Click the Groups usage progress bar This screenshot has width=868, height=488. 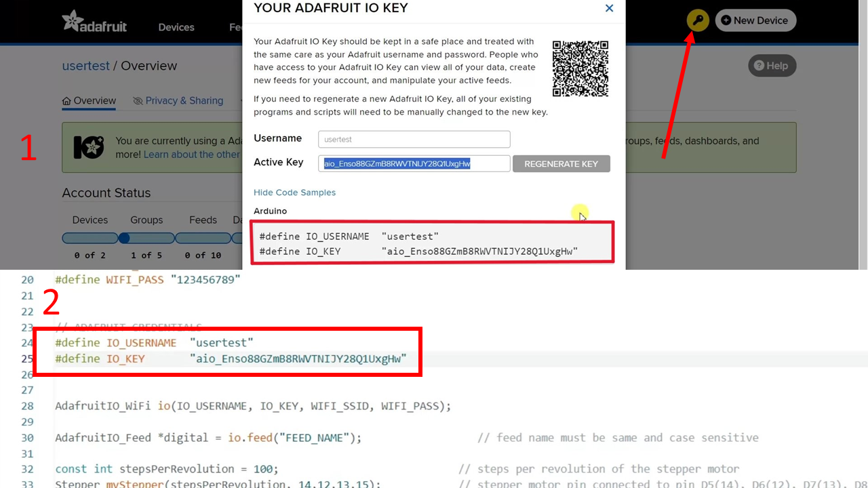[146, 238]
